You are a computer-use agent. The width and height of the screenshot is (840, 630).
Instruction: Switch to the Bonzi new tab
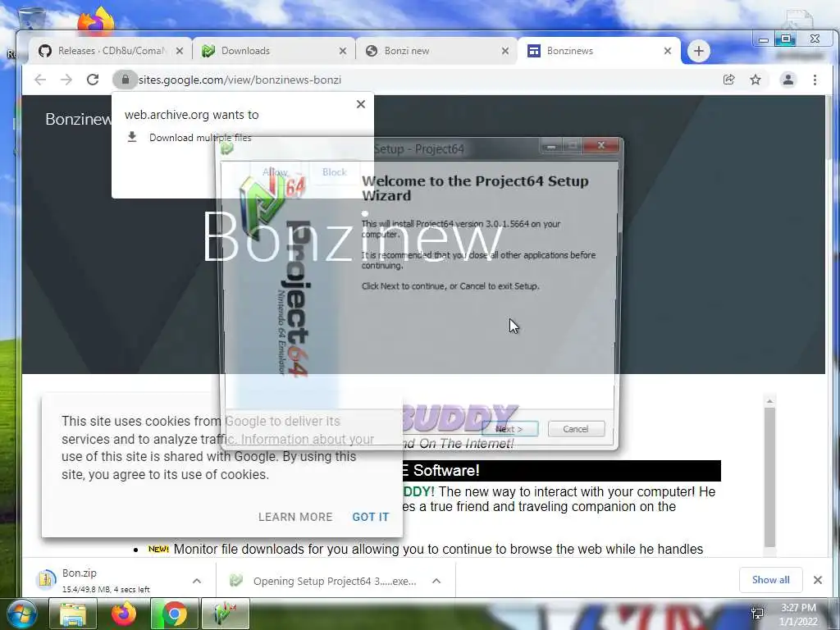point(436,51)
